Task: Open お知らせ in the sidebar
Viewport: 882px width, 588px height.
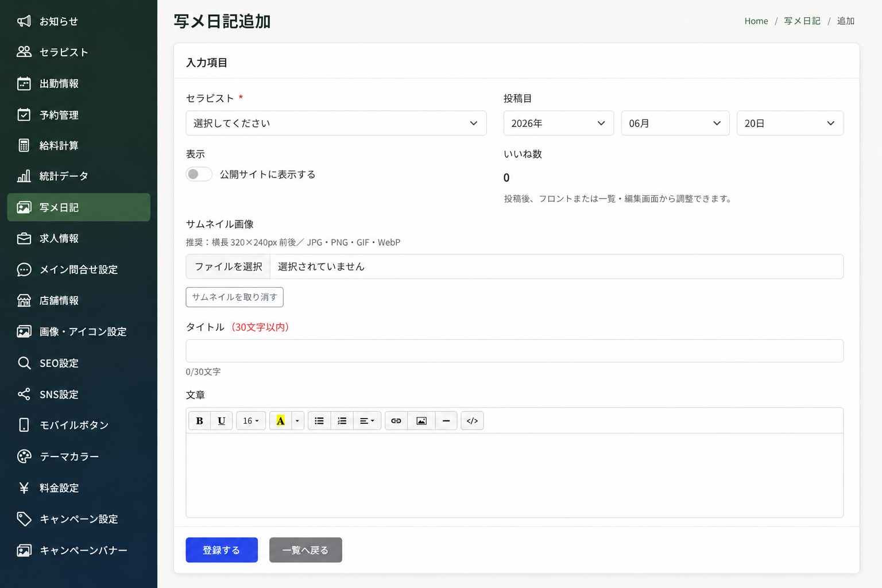Action: (x=79, y=21)
